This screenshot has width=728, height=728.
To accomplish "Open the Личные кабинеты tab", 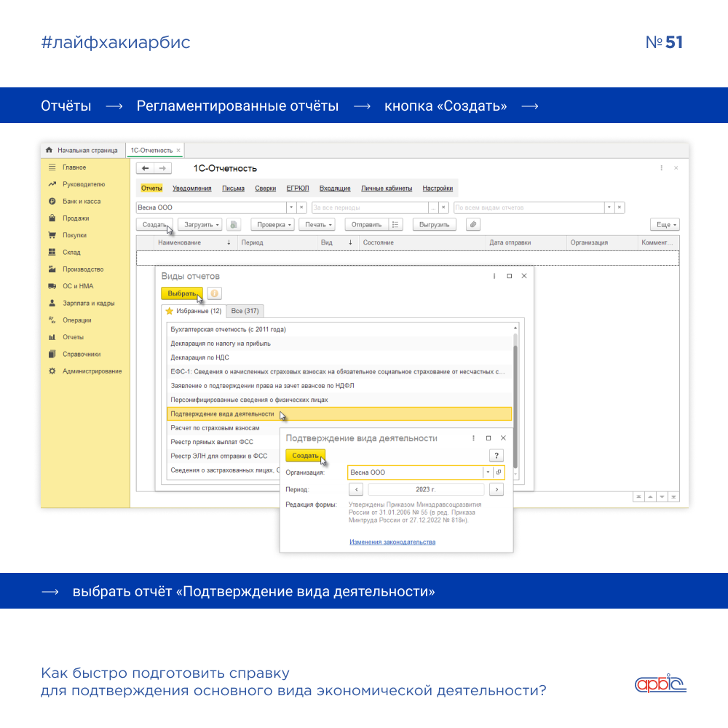I will tap(387, 188).
